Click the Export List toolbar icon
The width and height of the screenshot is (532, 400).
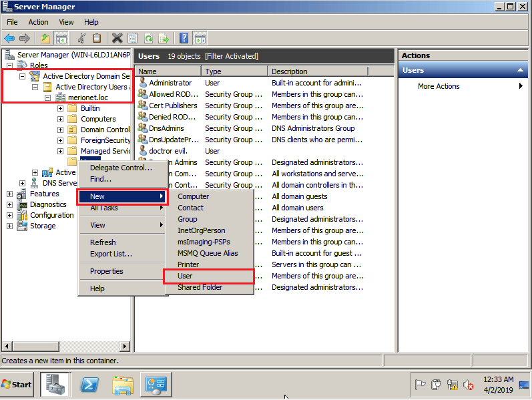point(164,38)
